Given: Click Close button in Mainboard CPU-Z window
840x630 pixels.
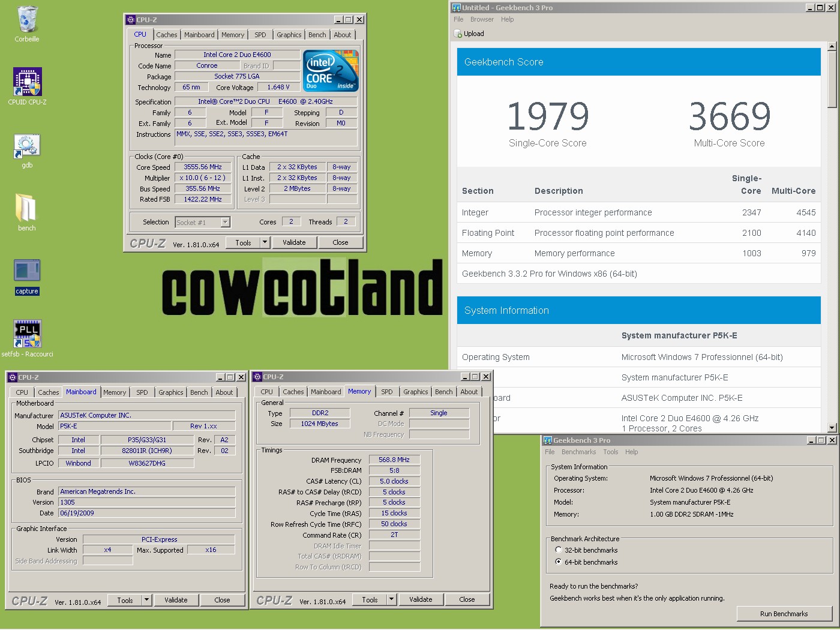Looking at the screenshot, I should (222, 600).
